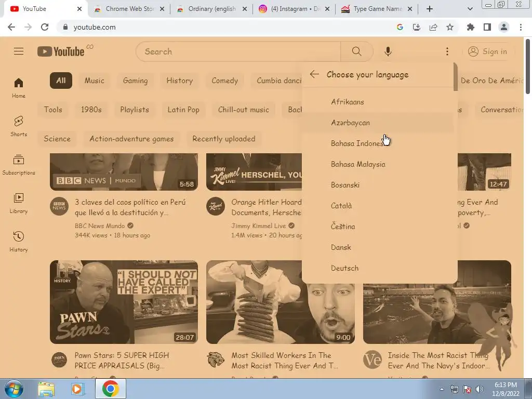Open Subscriptions in the sidebar
The height and width of the screenshot is (399, 532).
[19, 165]
